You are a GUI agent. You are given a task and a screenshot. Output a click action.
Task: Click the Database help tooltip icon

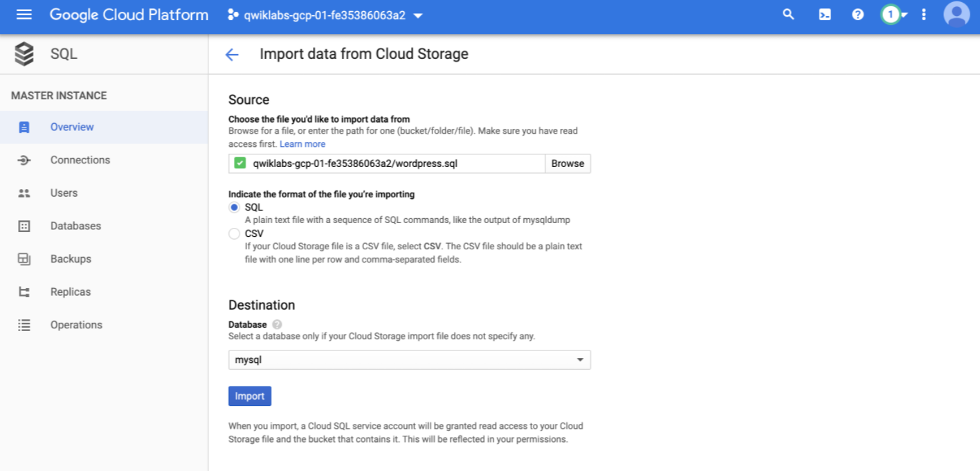pyautogui.click(x=277, y=324)
